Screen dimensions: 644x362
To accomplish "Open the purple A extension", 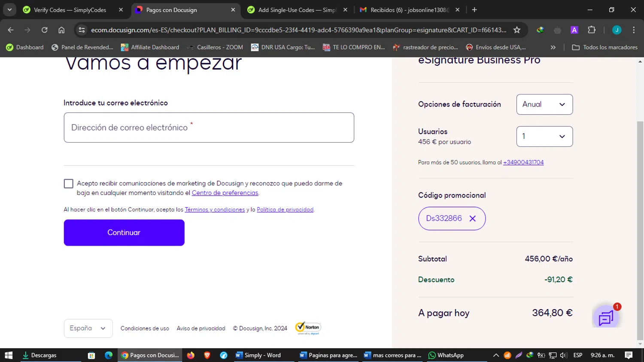I will (574, 30).
